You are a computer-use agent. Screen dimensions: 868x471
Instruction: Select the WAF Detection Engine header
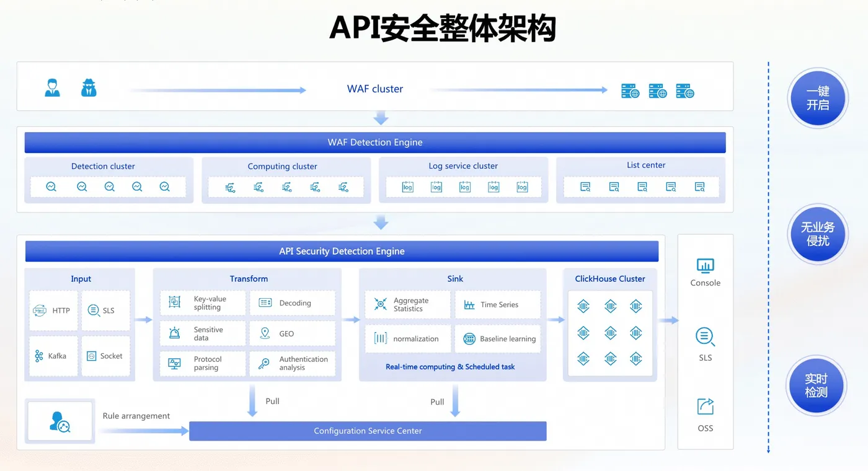(x=375, y=143)
